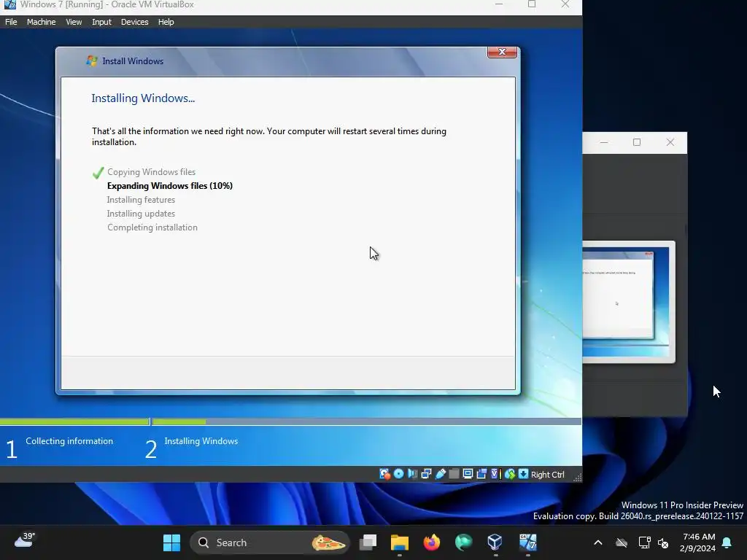Click the VirtualBox title bar icon
747x560 pixels.
click(x=9, y=4)
